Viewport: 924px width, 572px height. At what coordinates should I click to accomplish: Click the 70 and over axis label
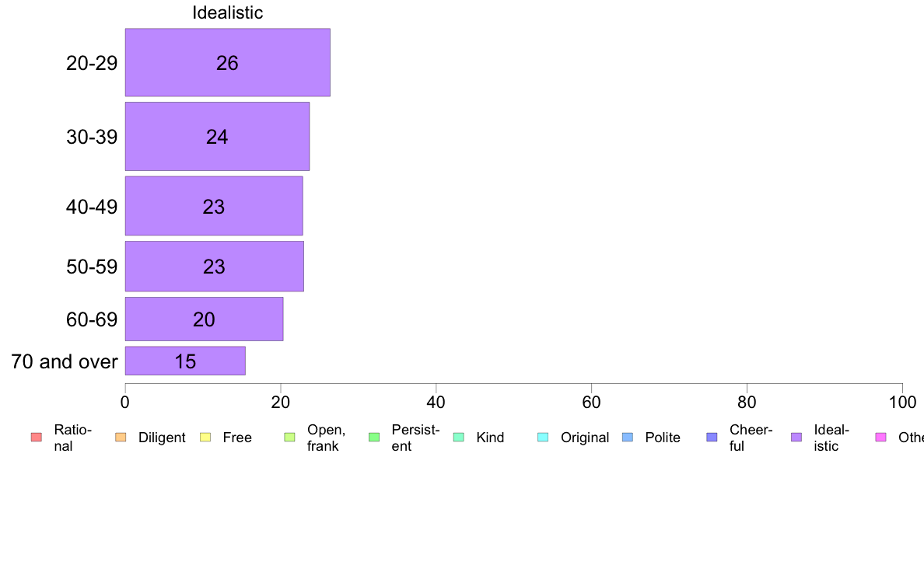[x=65, y=361]
